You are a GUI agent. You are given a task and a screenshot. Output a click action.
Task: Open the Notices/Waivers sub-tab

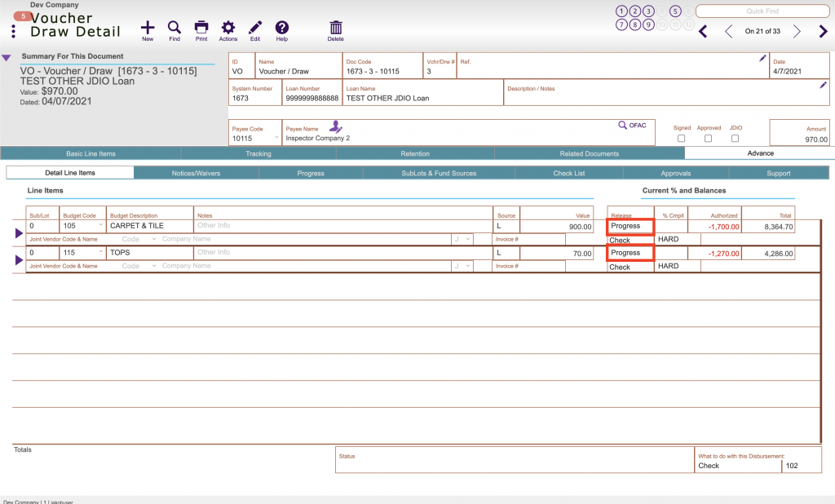coord(196,173)
